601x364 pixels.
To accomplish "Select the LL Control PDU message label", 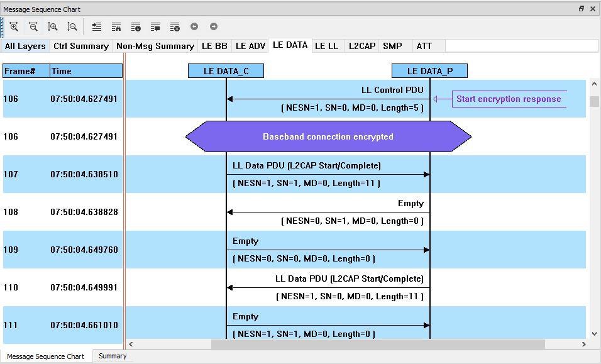I will (x=392, y=90).
